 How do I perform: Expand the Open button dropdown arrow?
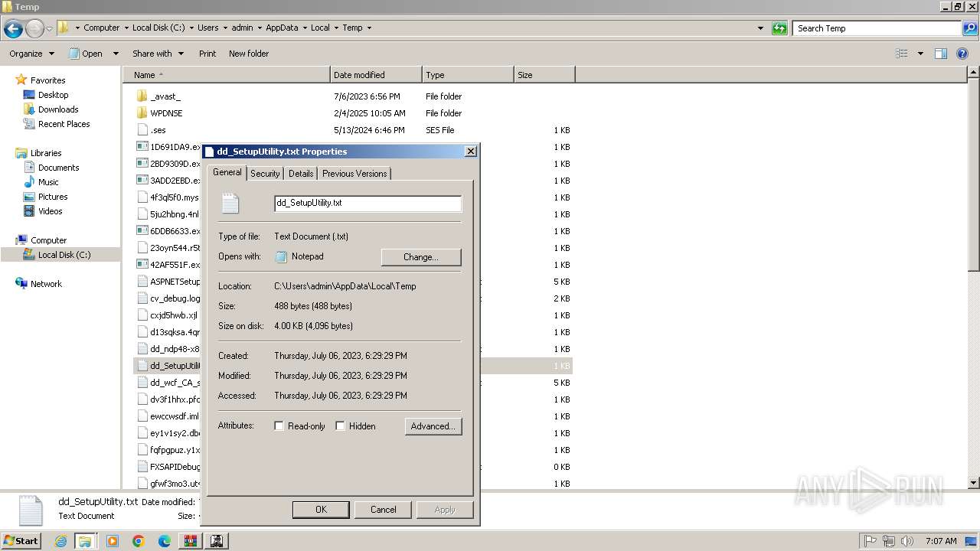coord(116,54)
